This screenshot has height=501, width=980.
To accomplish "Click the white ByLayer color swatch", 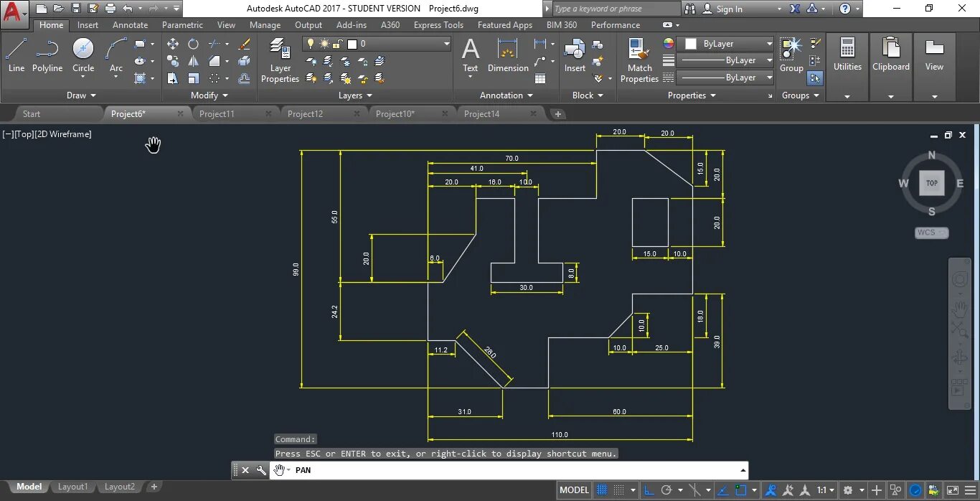I will tap(690, 44).
